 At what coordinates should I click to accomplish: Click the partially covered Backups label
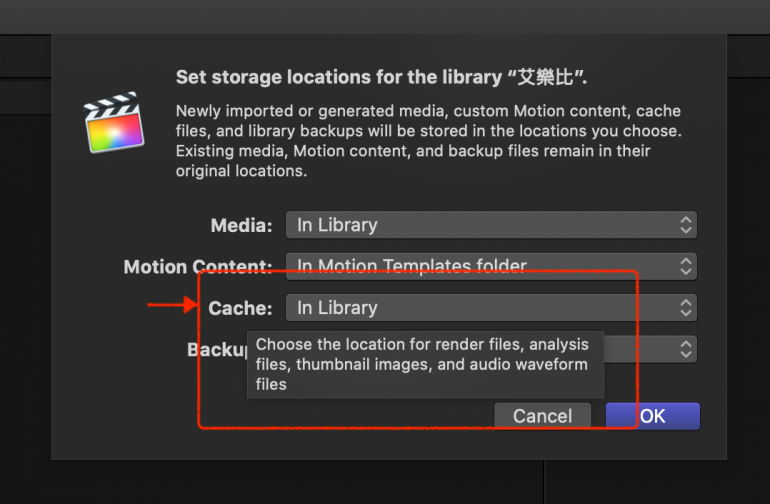[x=217, y=349]
